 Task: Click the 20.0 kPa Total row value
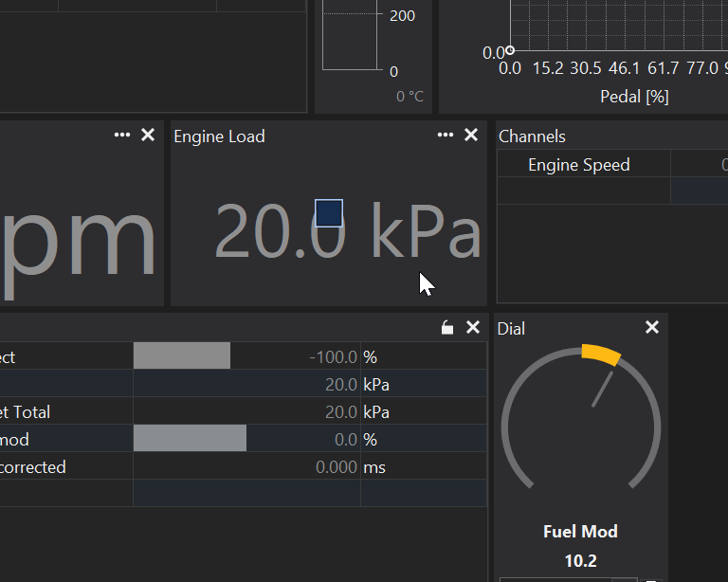(x=246, y=412)
